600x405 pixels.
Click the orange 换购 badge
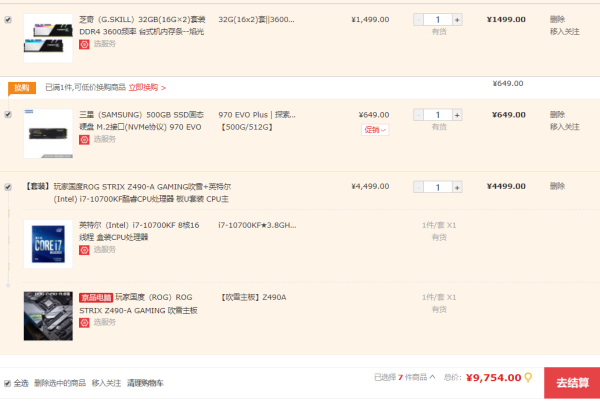click(22, 88)
